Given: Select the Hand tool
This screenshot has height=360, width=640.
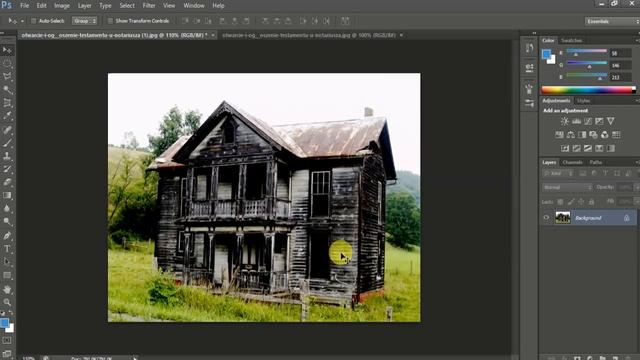Looking at the screenshot, I should tap(7, 289).
